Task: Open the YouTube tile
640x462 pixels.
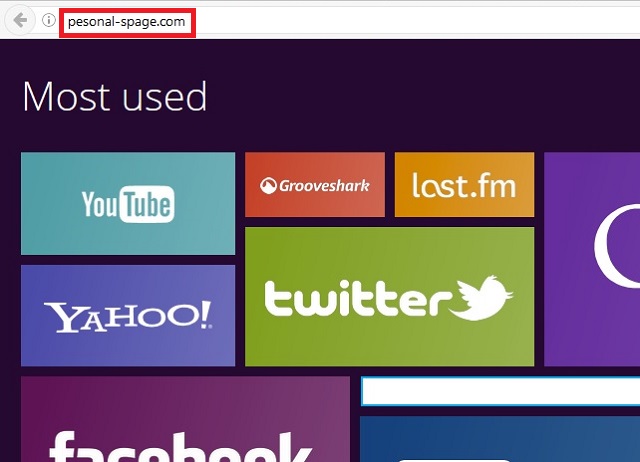Action: [x=128, y=203]
